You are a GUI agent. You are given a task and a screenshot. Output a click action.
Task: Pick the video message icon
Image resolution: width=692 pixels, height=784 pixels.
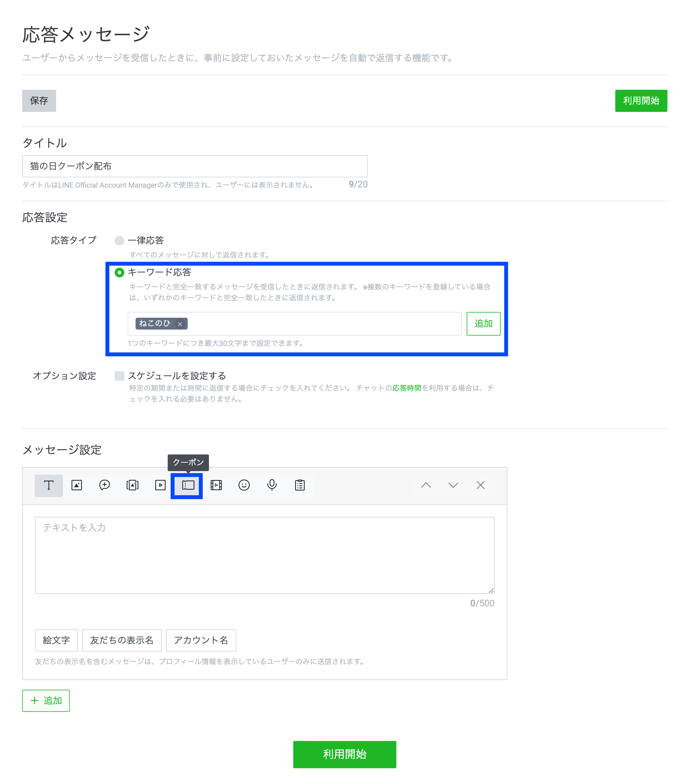[x=160, y=485]
